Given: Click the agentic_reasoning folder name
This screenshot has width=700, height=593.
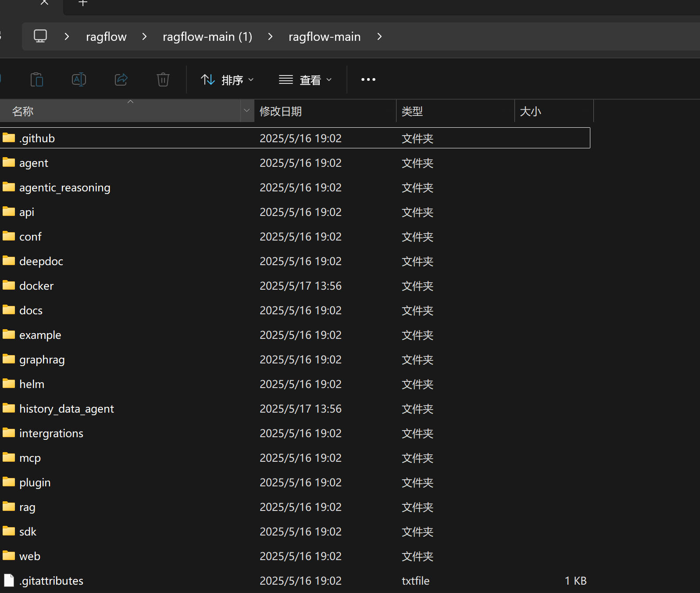Looking at the screenshot, I should pyautogui.click(x=65, y=188).
